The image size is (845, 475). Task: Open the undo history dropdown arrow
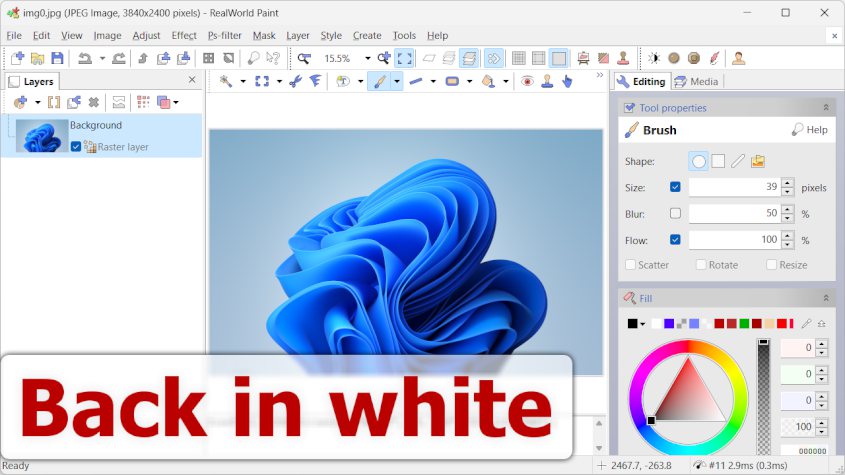click(102, 58)
